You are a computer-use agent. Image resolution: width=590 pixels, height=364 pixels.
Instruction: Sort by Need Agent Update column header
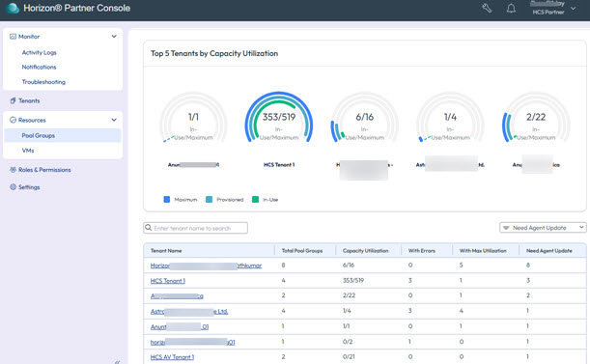[549, 251]
